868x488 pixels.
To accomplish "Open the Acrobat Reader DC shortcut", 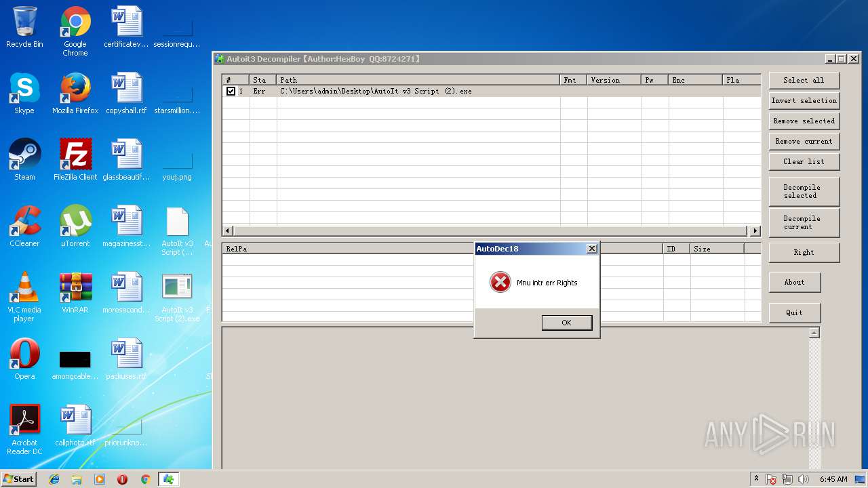I will coord(24,430).
